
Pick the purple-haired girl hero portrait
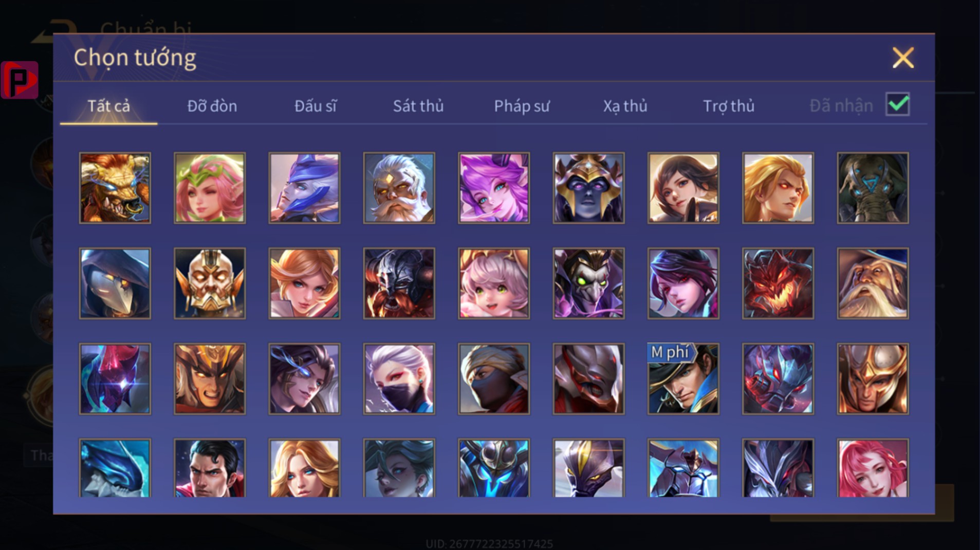click(494, 188)
